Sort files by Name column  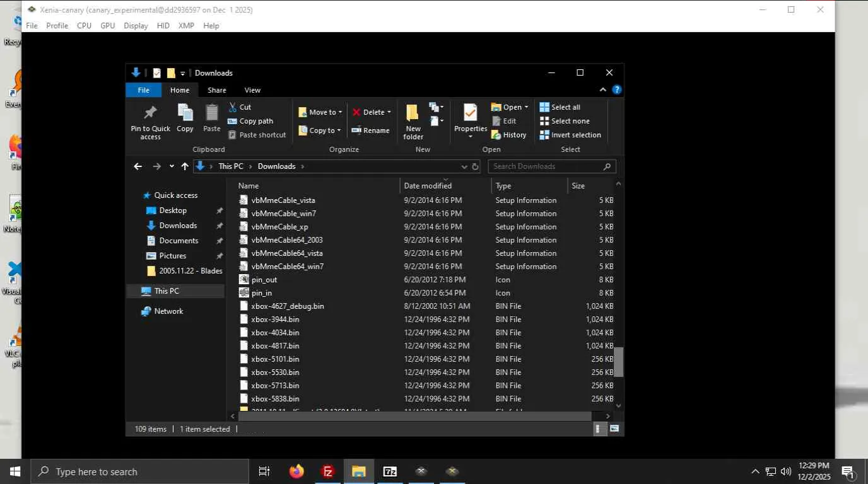[x=317, y=186]
